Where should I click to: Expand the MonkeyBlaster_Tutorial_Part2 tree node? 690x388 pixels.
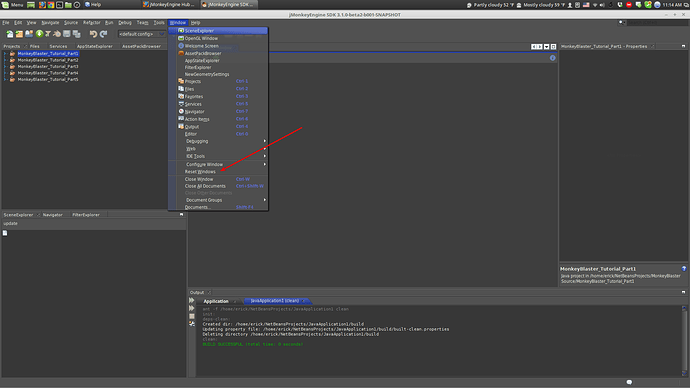click(5, 60)
